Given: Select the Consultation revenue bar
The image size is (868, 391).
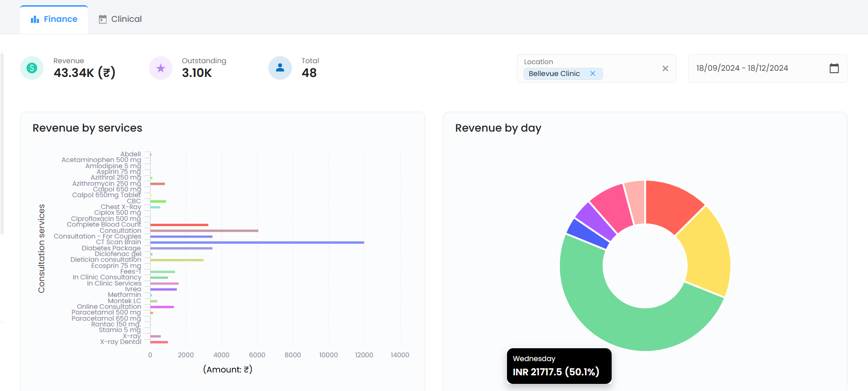Looking at the screenshot, I should [x=204, y=230].
